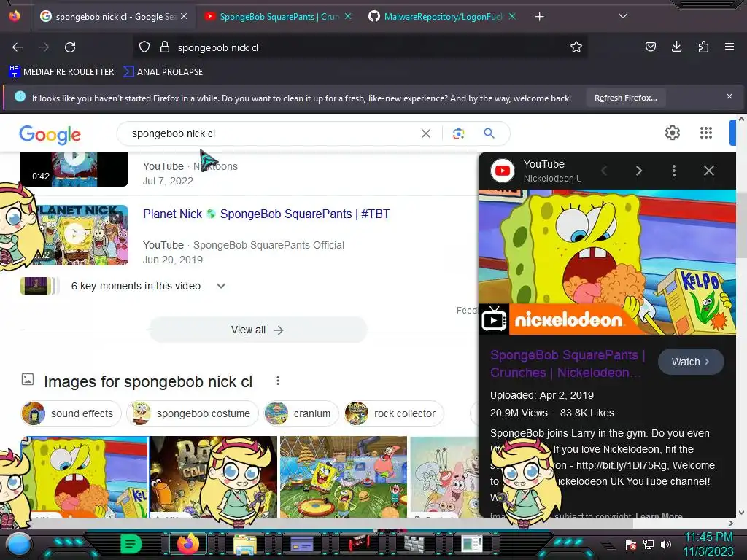Close the MalwareRepository GitHub tab
747x560 pixels.
click(512, 16)
